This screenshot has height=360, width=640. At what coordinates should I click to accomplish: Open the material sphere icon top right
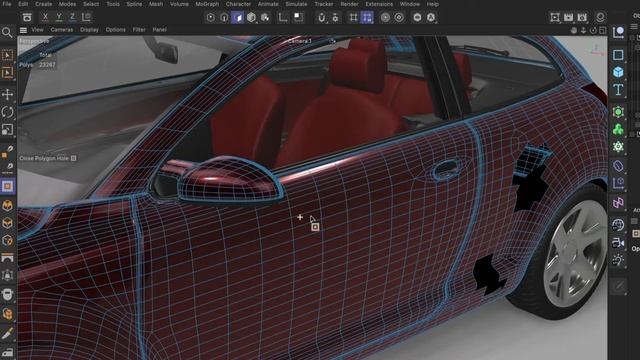(600, 17)
